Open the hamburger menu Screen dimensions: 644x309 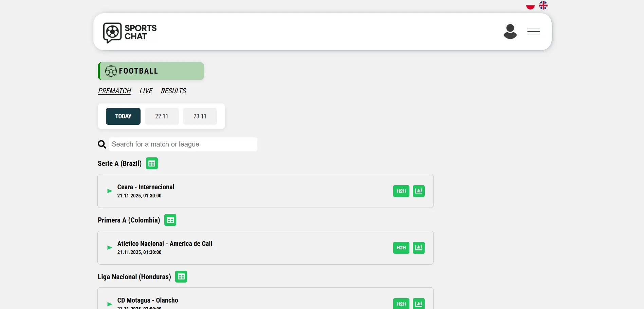click(533, 32)
